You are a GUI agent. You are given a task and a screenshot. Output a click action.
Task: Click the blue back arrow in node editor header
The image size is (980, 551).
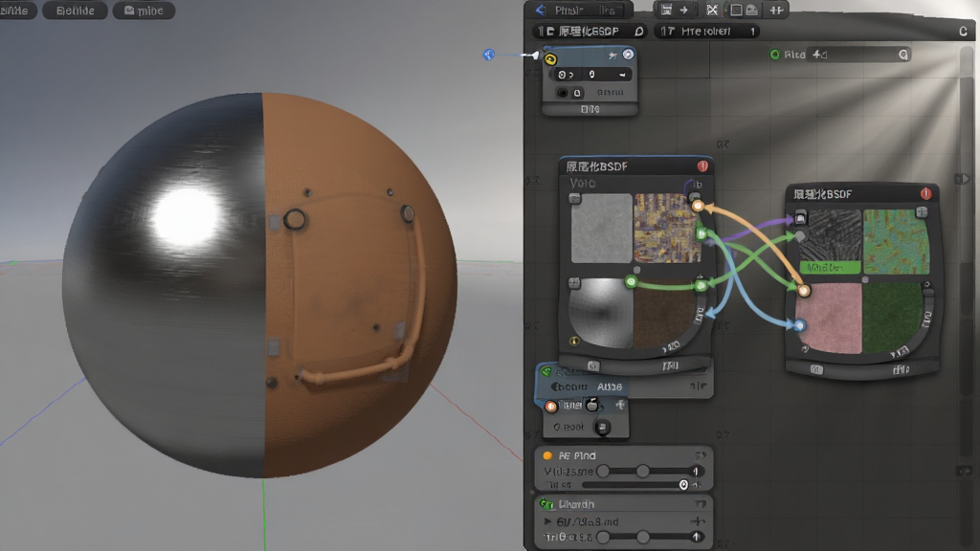[541, 10]
